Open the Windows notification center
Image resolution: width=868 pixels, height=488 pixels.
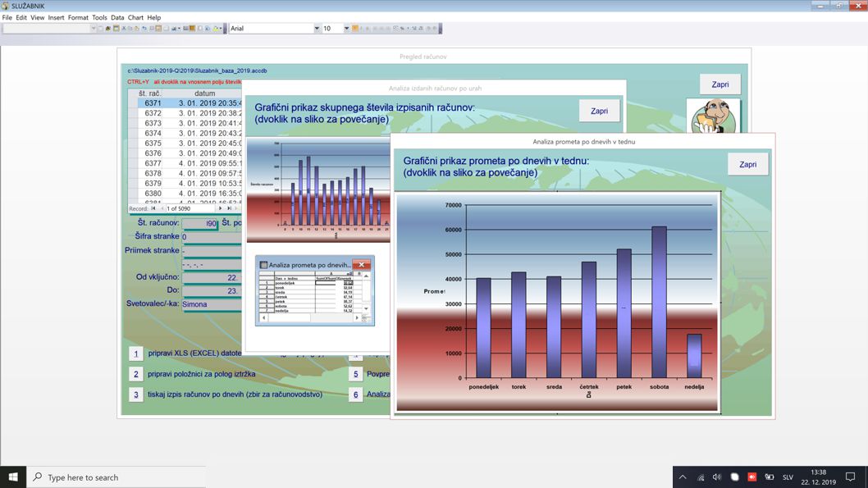[x=850, y=477]
